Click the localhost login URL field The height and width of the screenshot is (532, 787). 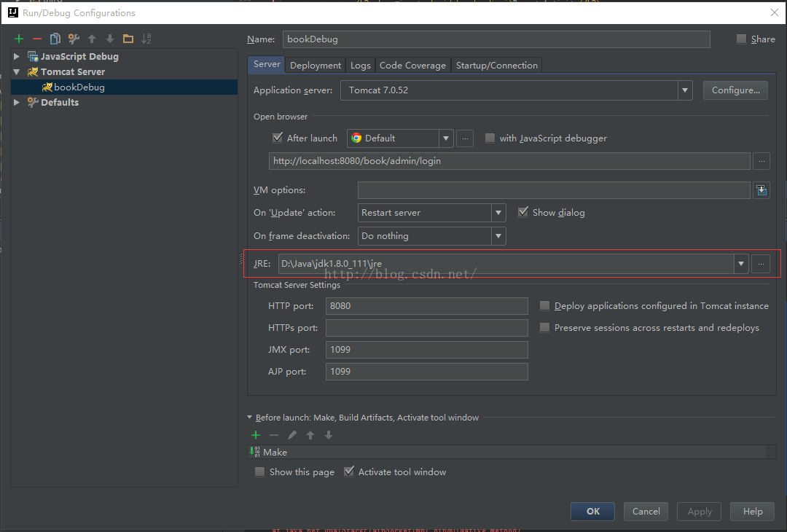pyautogui.click(x=509, y=161)
